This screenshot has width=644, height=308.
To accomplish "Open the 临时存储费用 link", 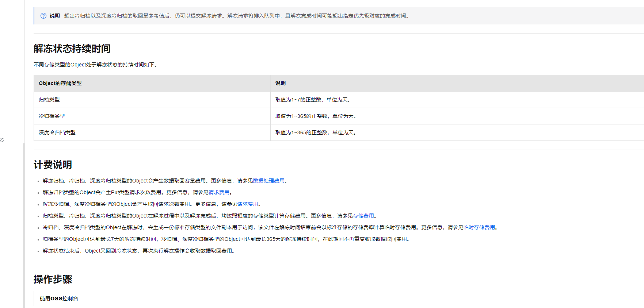I will tap(479, 227).
